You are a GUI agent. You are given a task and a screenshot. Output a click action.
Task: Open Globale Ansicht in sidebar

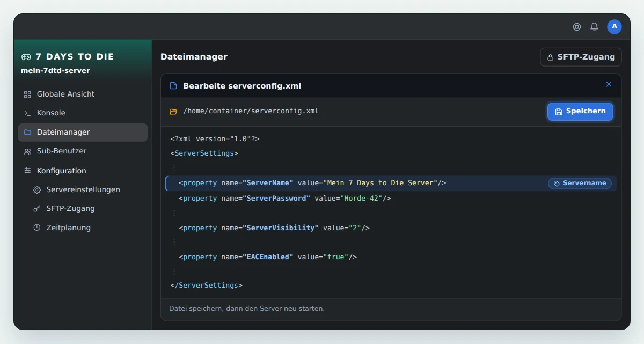(83, 94)
